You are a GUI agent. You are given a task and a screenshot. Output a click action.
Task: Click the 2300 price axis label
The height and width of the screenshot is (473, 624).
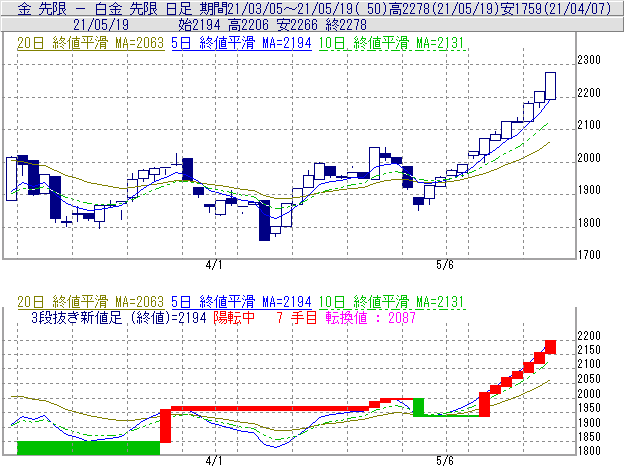click(589, 60)
